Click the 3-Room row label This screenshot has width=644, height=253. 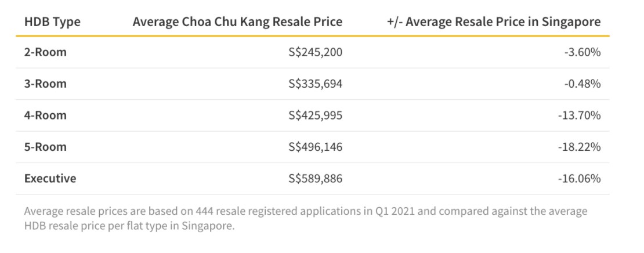pos(45,84)
